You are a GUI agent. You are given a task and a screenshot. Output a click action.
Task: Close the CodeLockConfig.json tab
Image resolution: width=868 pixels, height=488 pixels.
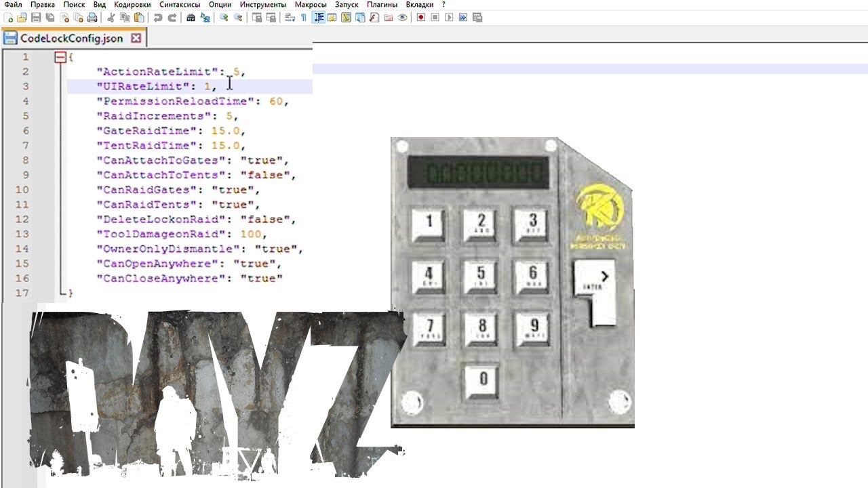pyautogui.click(x=136, y=39)
